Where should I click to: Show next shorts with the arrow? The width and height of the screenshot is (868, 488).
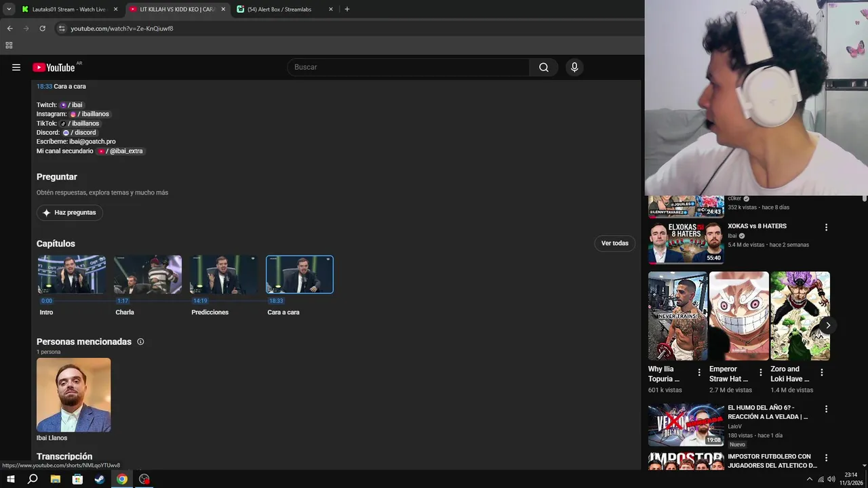point(827,325)
